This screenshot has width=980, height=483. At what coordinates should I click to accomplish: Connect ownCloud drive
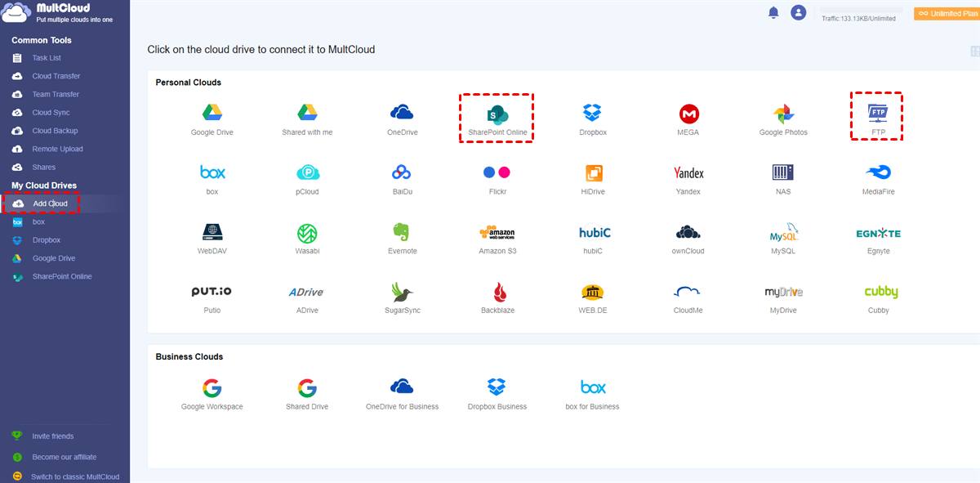[x=688, y=239]
